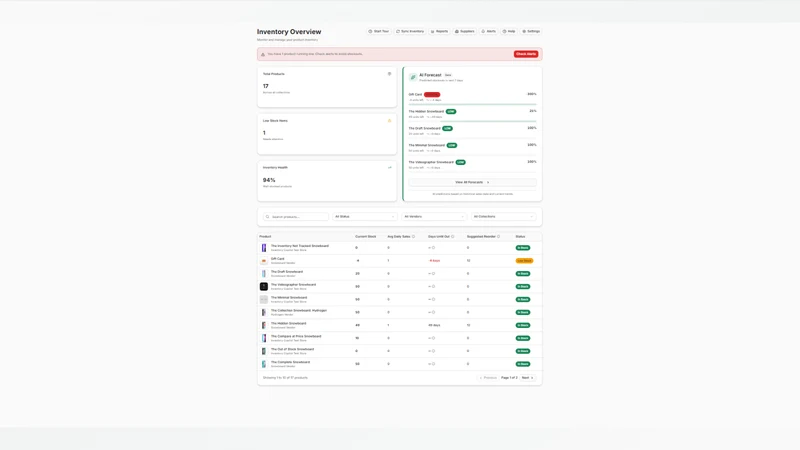Open the All Collections dropdown
Image resolution: width=800 pixels, height=450 pixels.
(503, 217)
